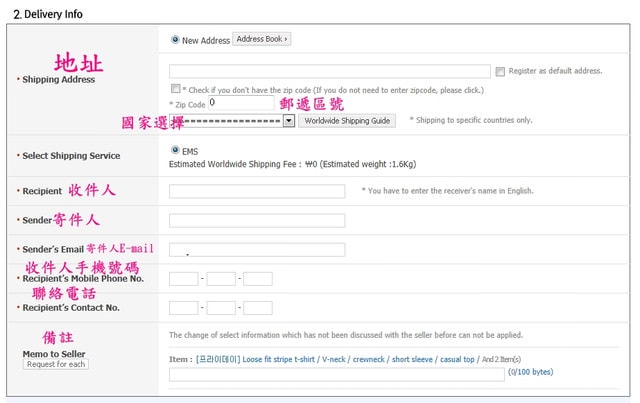Screen dimensions: 640x403
Task: Click the Sender name field
Action: pos(257,220)
